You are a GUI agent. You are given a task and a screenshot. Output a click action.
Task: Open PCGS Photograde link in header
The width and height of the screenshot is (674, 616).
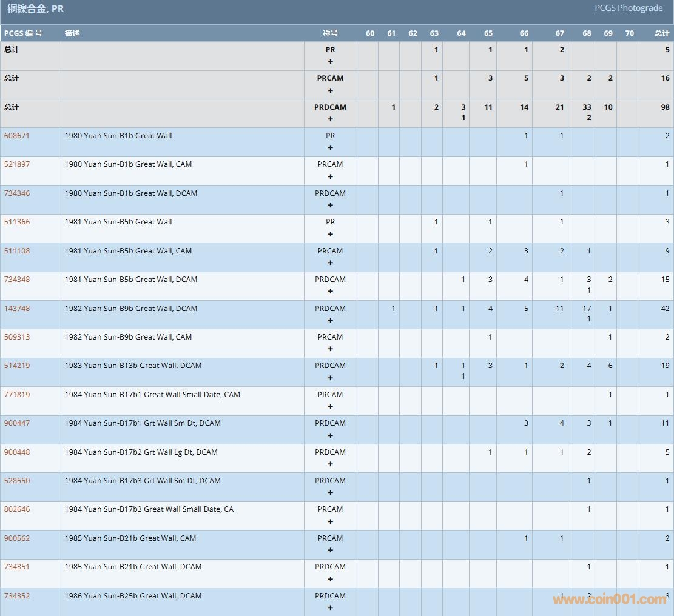(x=629, y=8)
